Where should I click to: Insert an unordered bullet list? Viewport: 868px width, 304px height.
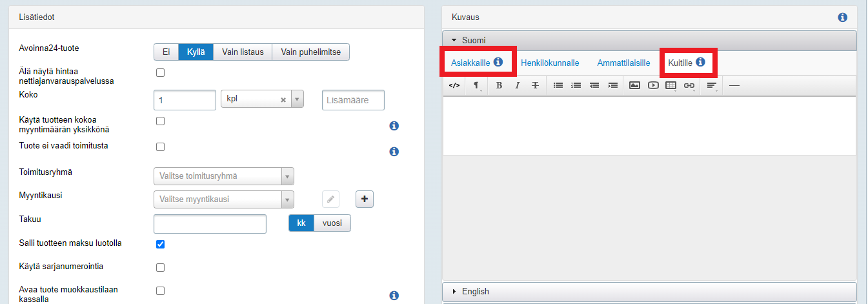pos(558,85)
